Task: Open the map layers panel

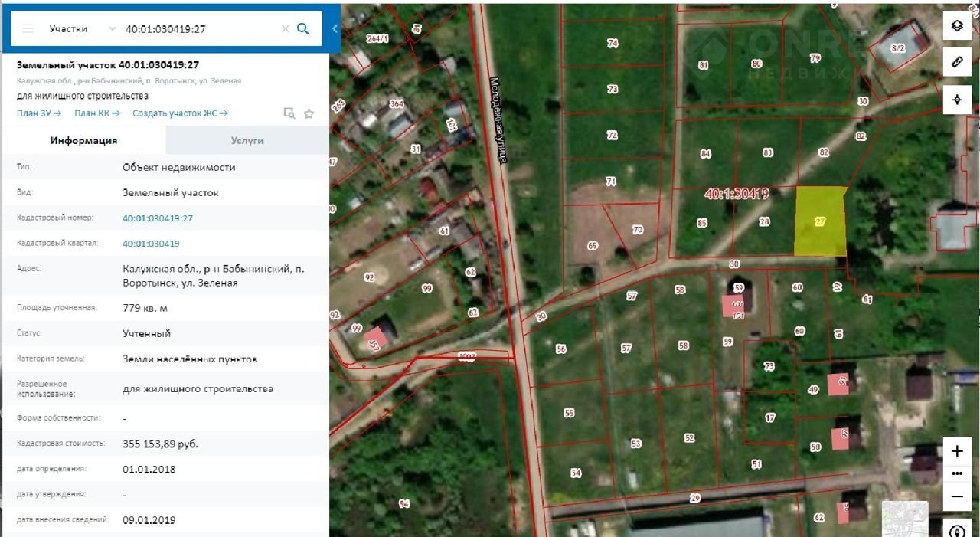Action: (956, 25)
